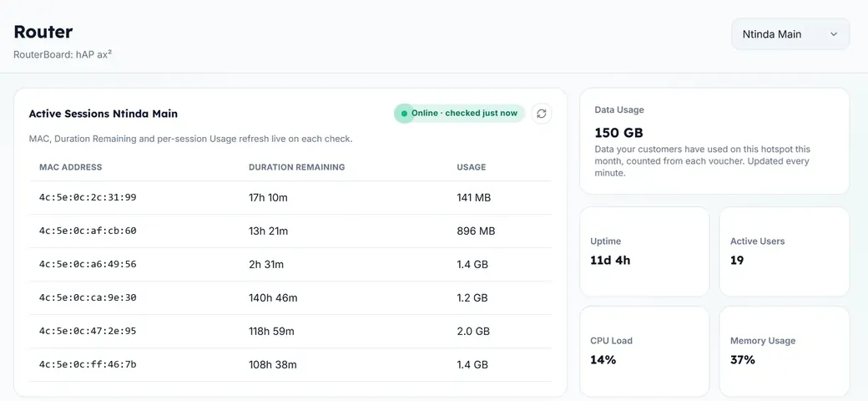Click the 150 GB data usage figure
Image resolution: width=868 pixels, height=401 pixels.
618,133
